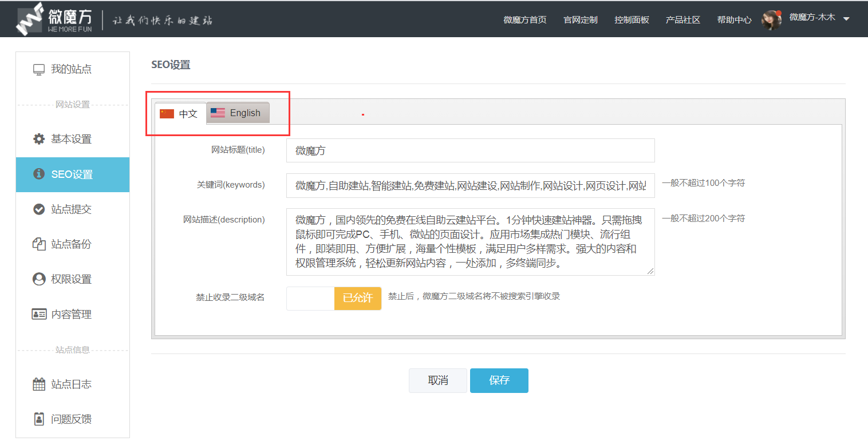Screen dimensions: 868x445
Task: Open 产品社区 in the top navigation
Action: 683,19
